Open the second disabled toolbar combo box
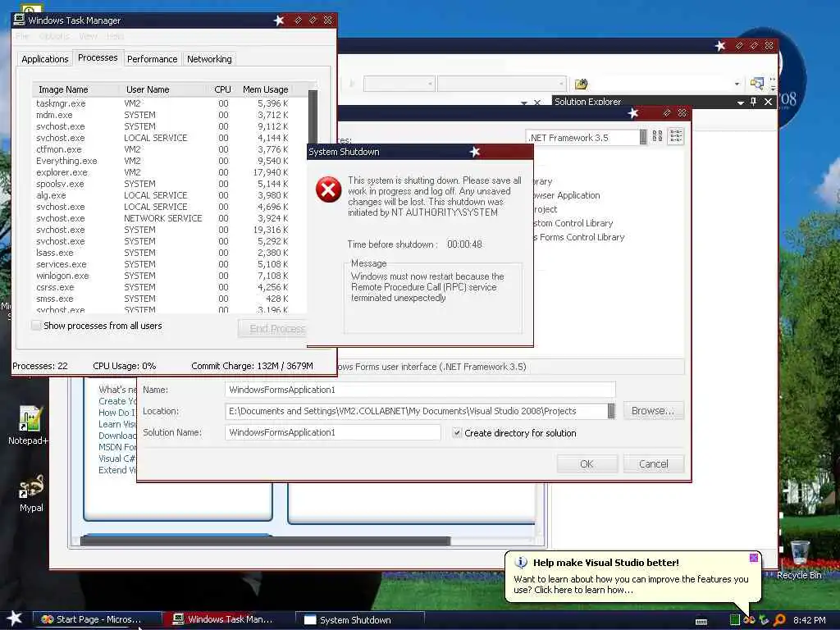 click(x=501, y=84)
